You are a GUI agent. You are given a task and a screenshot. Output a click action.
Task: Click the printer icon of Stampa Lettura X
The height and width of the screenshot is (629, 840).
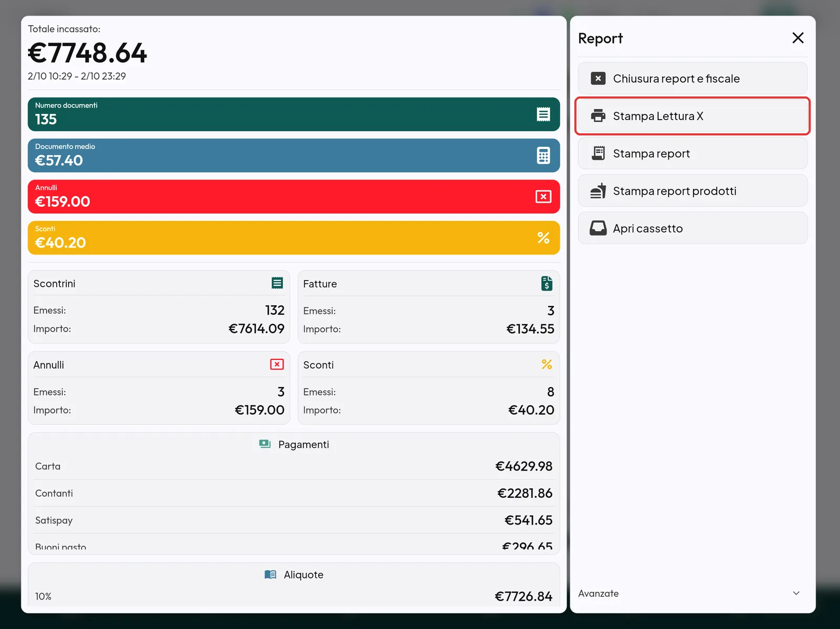(x=598, y=116)
